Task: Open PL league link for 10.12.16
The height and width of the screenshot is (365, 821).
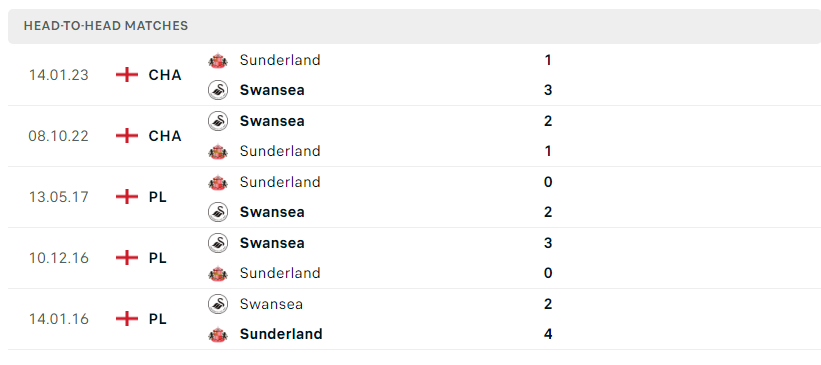Action: [x=158, y=258]
